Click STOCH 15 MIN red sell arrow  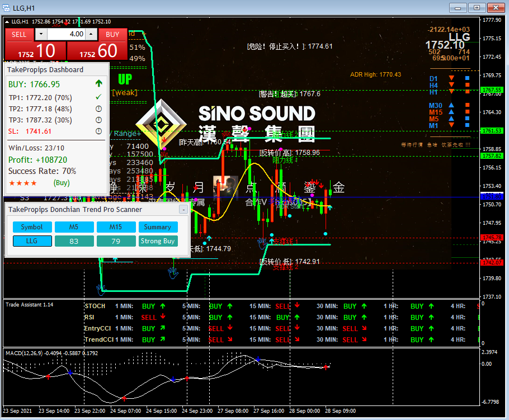click(x=297, y=305)
